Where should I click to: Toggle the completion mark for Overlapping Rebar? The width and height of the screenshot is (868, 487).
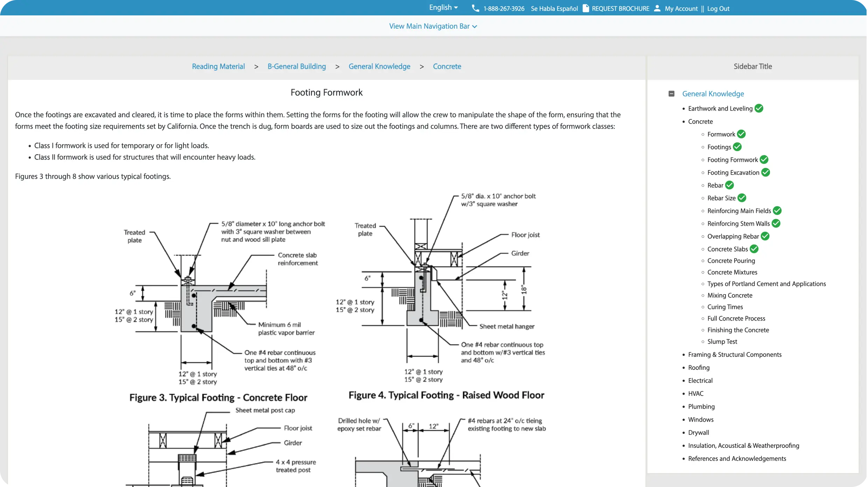pyautogui.click(x=765, y=236)
